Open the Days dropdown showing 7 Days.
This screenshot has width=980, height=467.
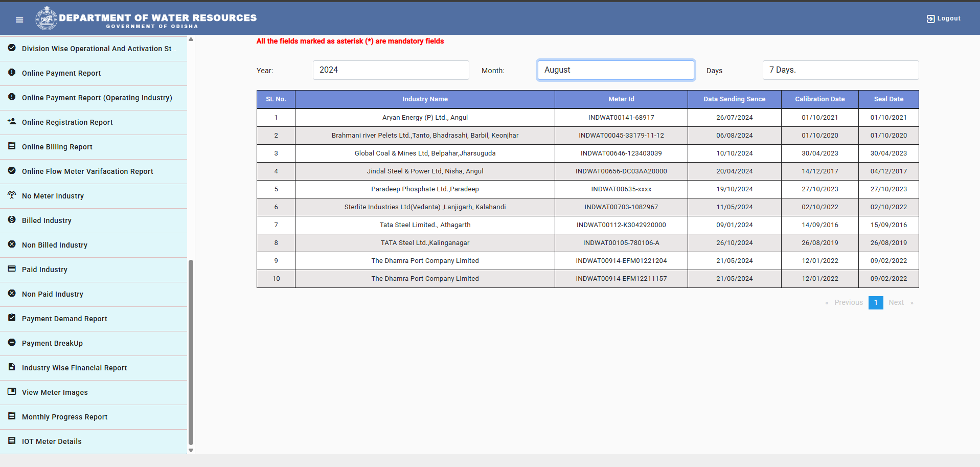[840, 70]
